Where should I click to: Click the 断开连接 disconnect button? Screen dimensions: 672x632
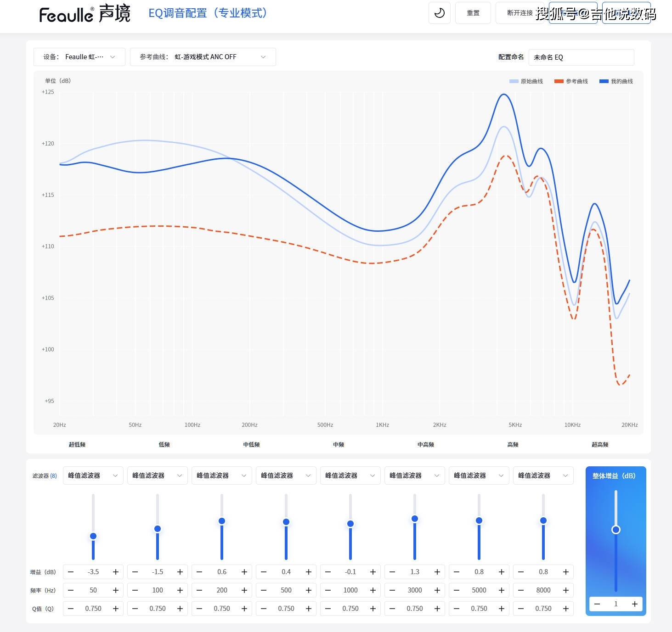520,13
